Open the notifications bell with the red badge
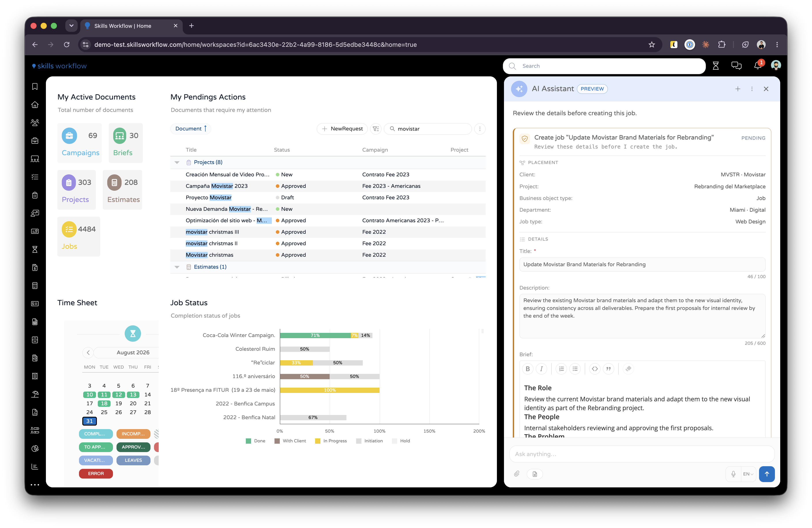Viewport: 812px width, 528px height. click(x=758, y=65)
